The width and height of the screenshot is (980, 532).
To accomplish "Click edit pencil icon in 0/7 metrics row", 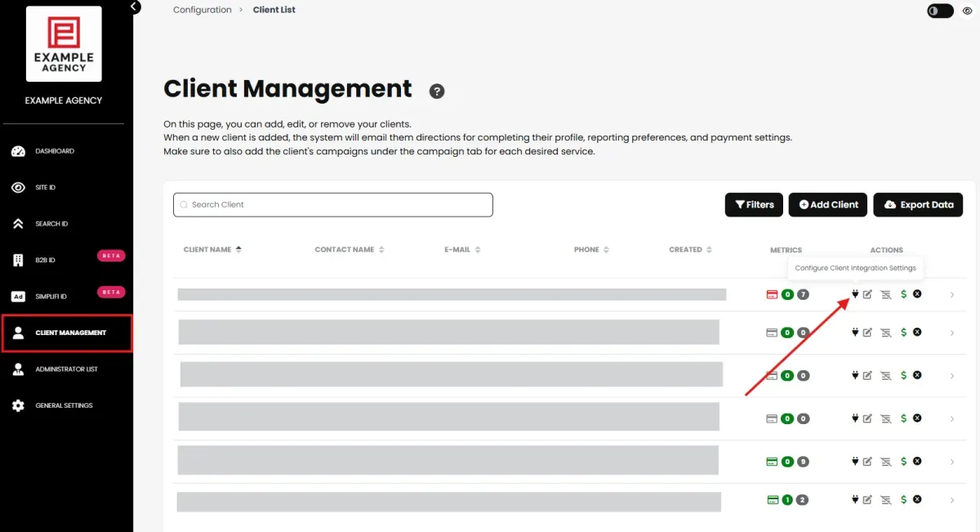I will coord(867,294).
